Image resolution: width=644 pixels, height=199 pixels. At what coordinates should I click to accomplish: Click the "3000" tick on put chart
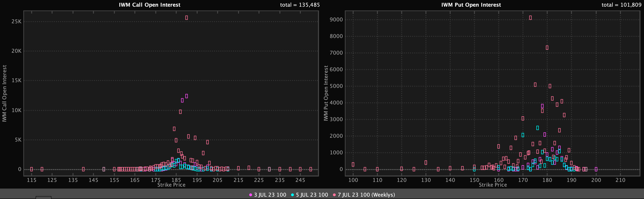pos(336,119)
